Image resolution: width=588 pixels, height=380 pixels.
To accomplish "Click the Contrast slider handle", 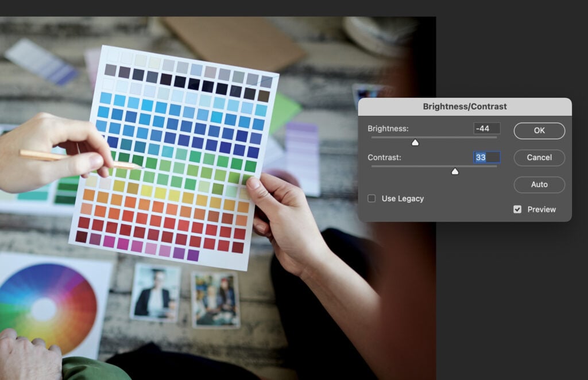I will point(455,171).
